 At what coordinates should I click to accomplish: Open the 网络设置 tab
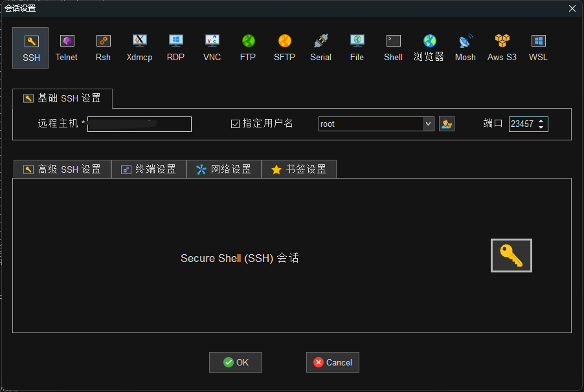pyautogui.click(x=223, y=169)
